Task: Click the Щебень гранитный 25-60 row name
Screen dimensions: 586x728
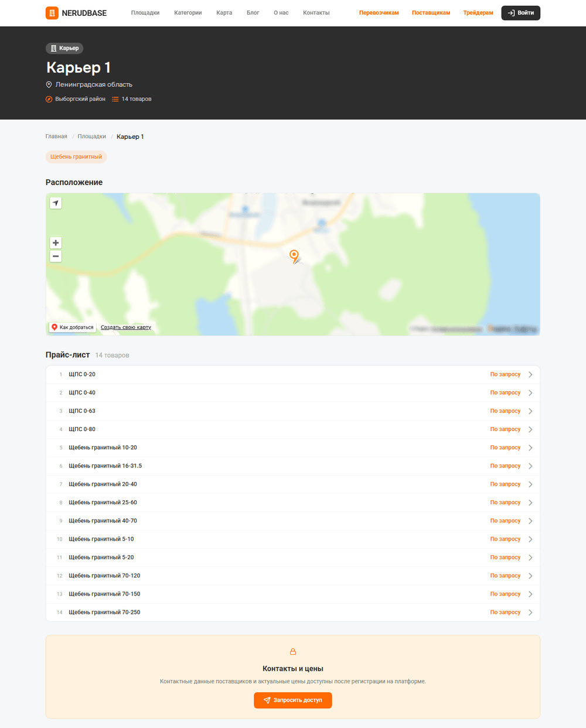Action: [103, 503]
